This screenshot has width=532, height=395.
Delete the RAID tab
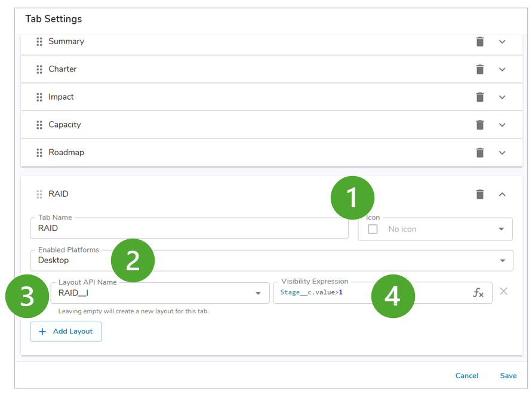(x=479, y=195)
